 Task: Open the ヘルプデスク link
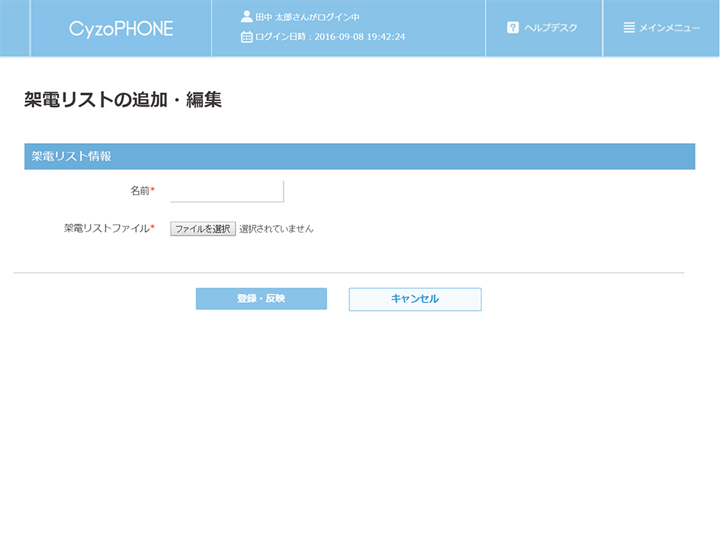coord(551,28)
